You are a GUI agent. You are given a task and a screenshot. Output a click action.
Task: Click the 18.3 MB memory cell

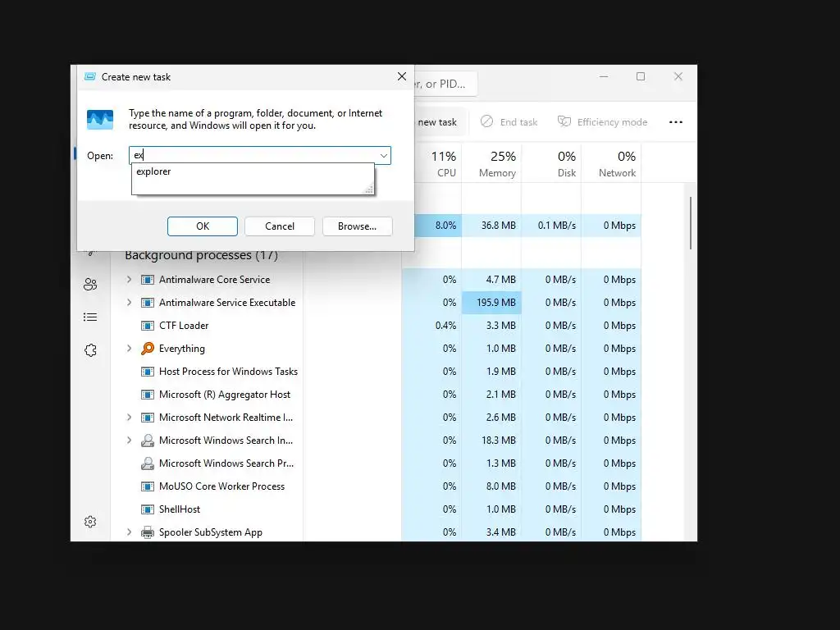click(492, 440)
